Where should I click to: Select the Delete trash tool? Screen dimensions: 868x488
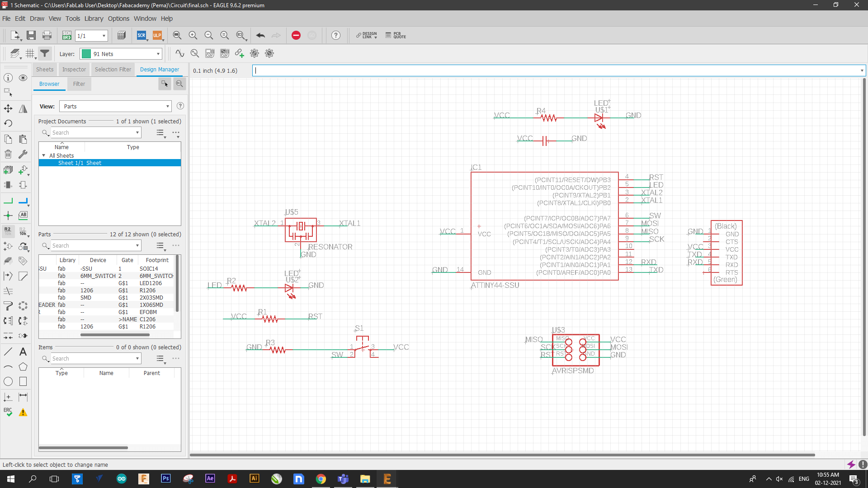[8, 154]
